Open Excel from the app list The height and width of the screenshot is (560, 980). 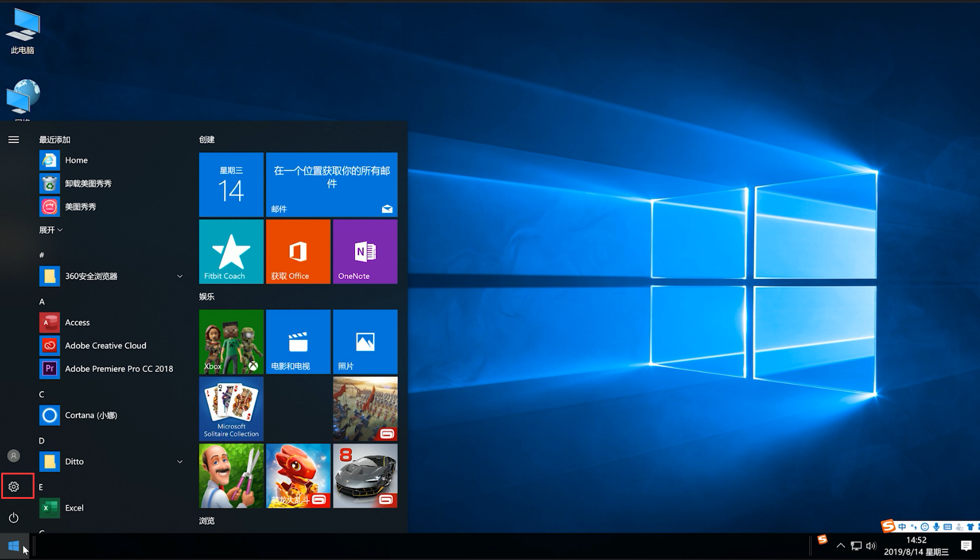pyautogui.click(x=111, y=508)
